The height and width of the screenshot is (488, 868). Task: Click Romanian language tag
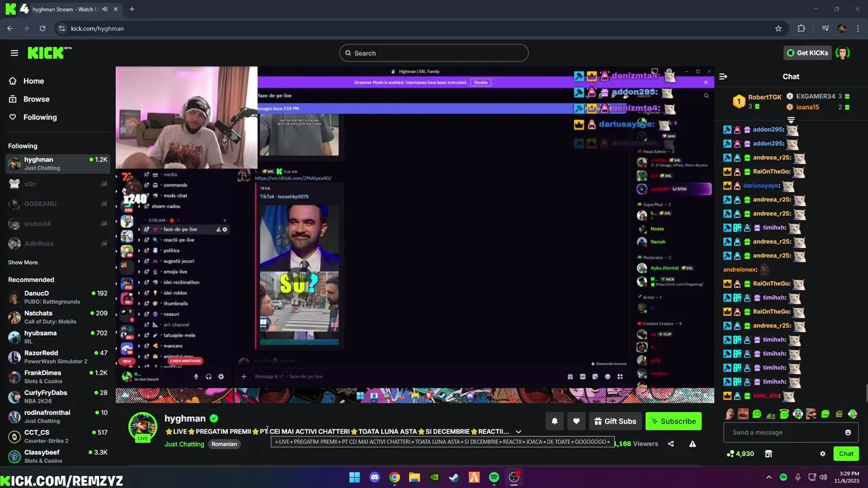(224, 444)
